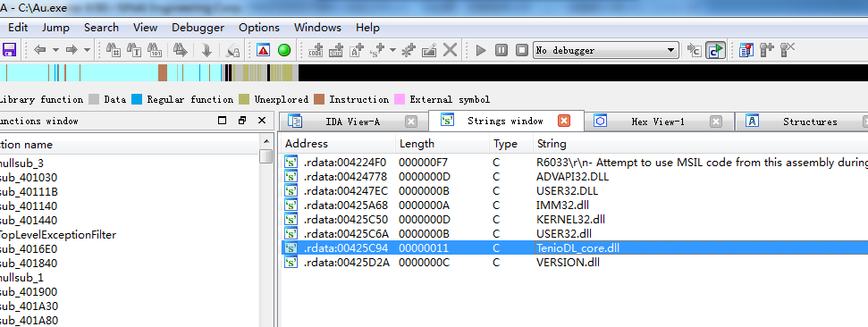Pause the process with the pause button
Screen dimensions: 868x327
pos(501,50)
